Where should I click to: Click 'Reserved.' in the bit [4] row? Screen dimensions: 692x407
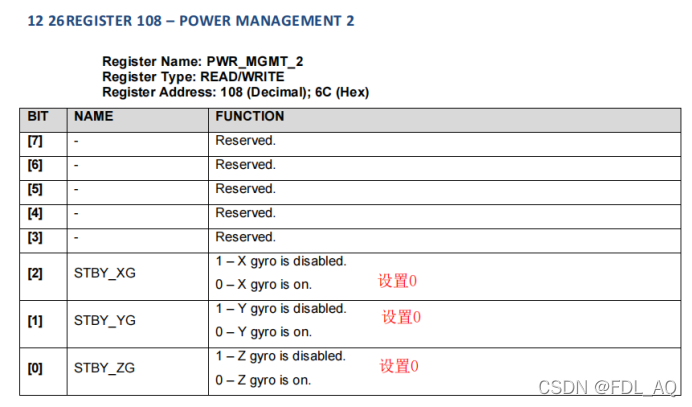point(245,213)
